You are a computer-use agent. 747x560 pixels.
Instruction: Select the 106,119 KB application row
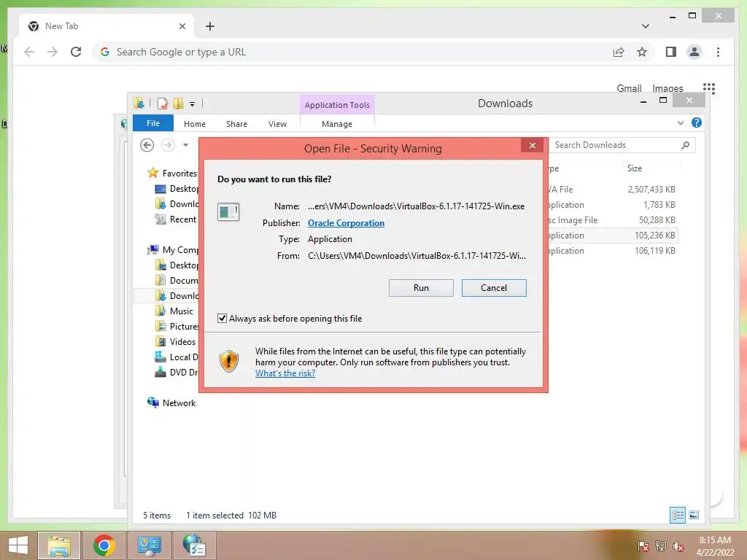(612, 251)
